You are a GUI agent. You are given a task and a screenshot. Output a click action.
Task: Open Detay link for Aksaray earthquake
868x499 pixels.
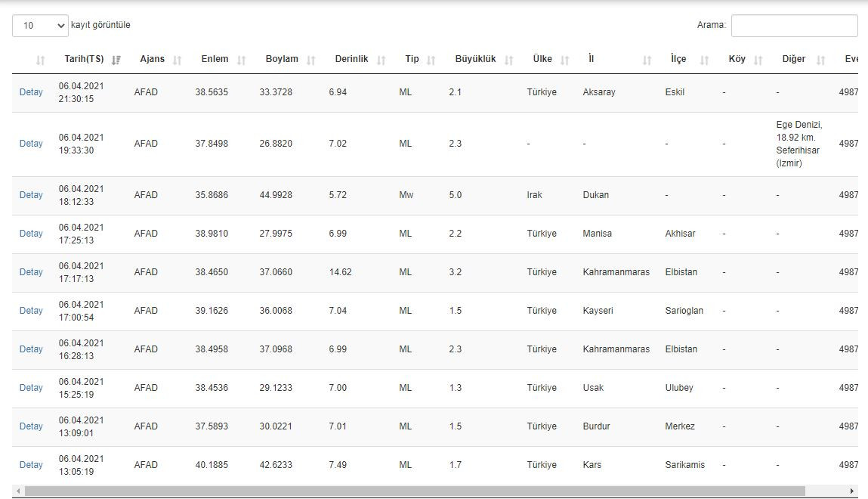pos(31,92)
